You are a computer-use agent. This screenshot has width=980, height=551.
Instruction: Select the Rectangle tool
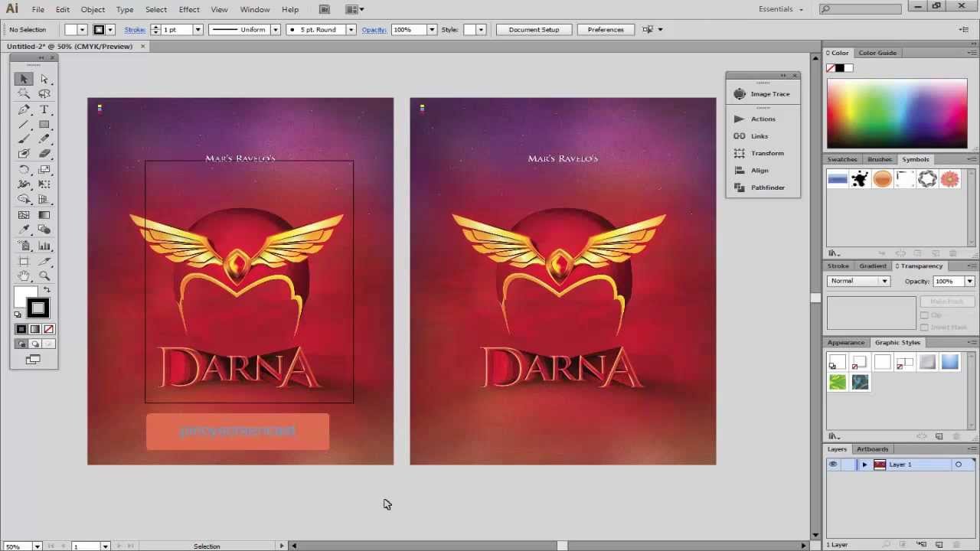click(x=44, y=124)
